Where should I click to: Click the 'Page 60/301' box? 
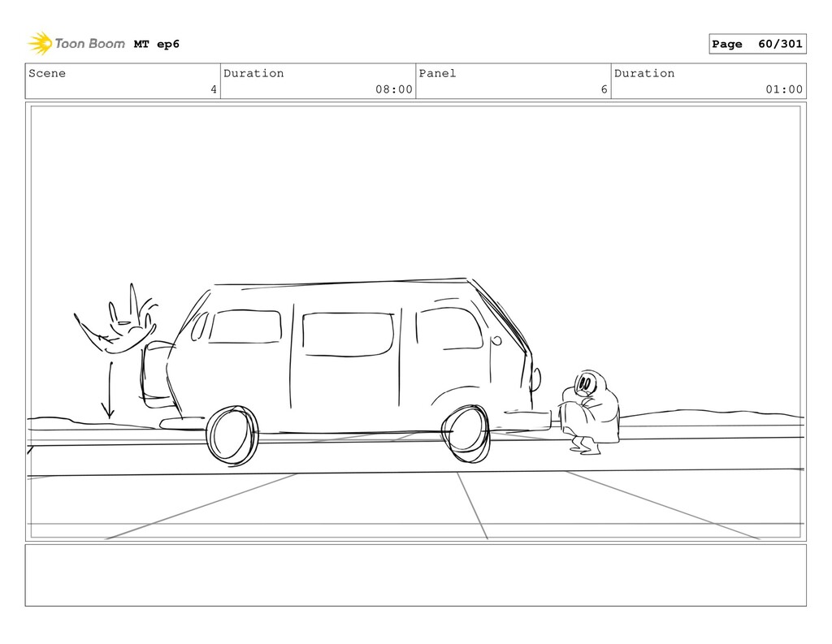(x=757, y=44)
